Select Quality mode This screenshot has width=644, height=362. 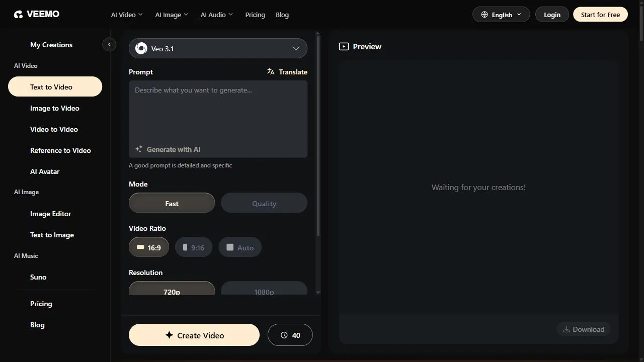tap(264, 203)
